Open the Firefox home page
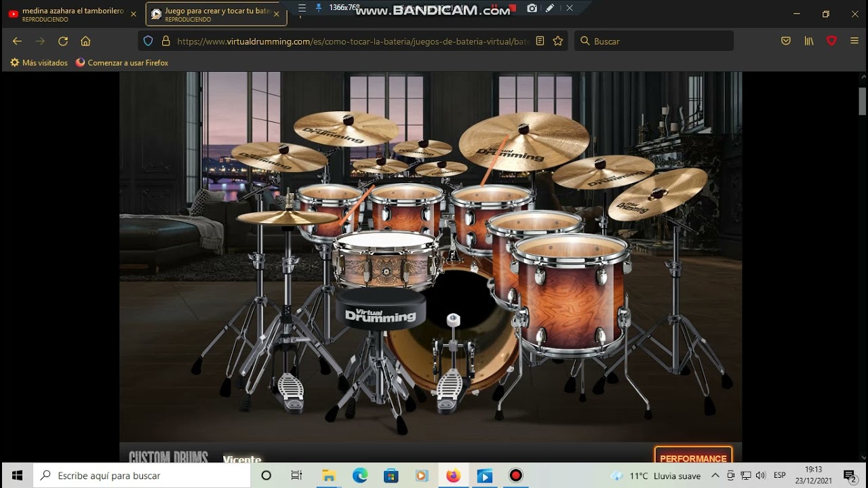This screenshot has height=488, width=868. click(x=85, y=41)
